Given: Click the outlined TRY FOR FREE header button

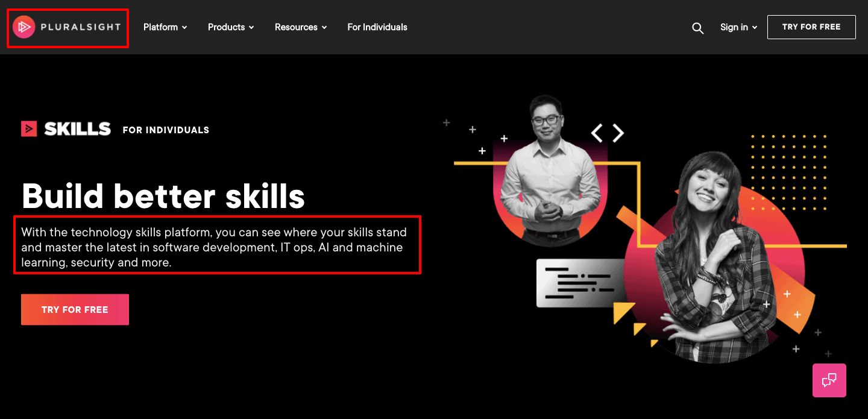Looking at the screenshot, I should point(811,27).
